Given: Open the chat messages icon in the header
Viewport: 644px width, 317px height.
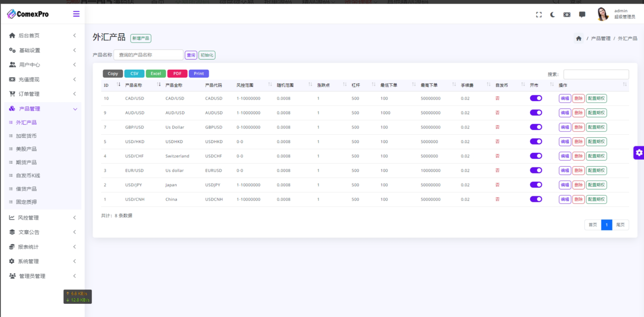Looking at the screenshot, I should (x=582, y=15).
